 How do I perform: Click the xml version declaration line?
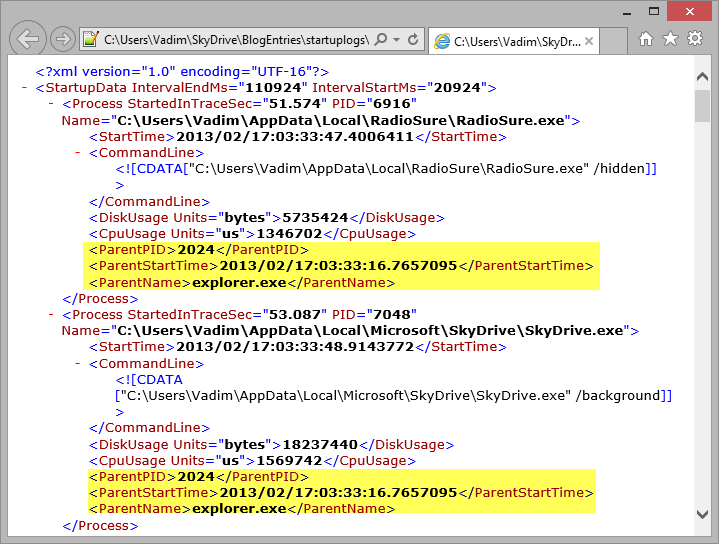[x=183, y=72]
